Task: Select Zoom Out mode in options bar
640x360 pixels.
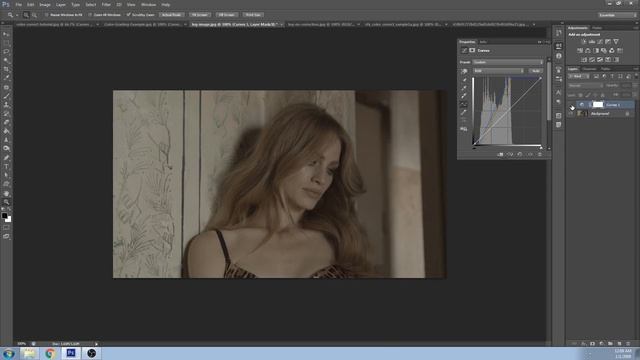Action: (x=34, y=15)
